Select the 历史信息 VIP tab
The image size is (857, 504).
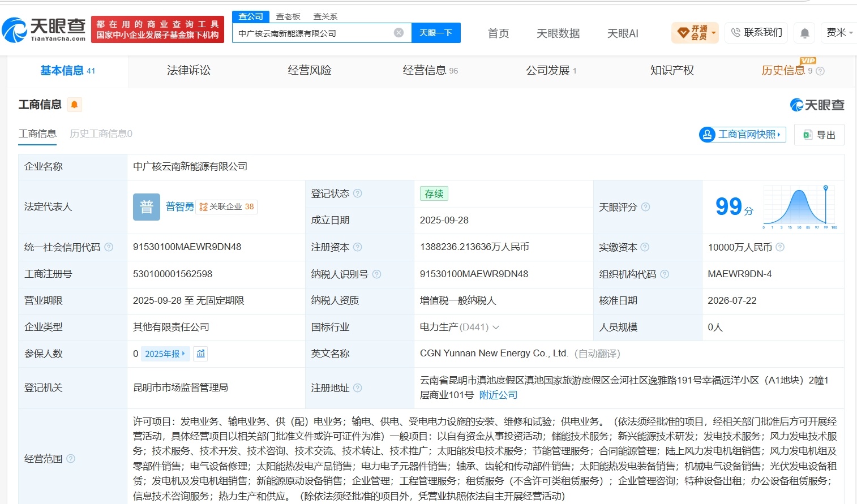pos(787,71)
